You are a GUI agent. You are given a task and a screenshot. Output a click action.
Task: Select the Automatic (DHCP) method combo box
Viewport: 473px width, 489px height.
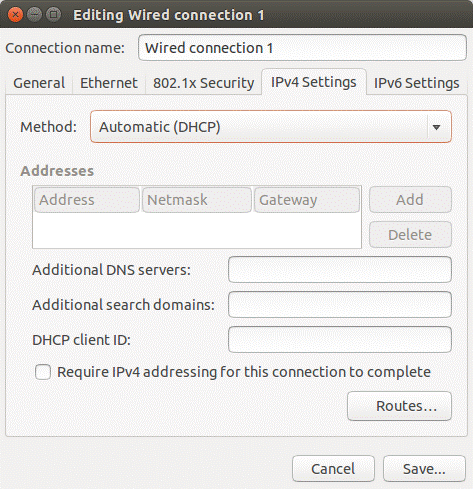271,127
